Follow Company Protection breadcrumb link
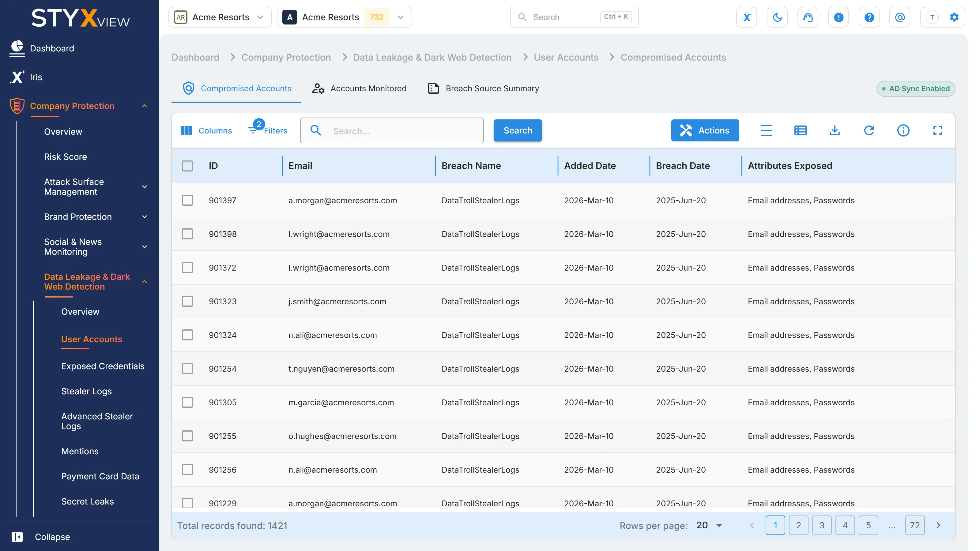The height and width of the screenshot is (551, 980). pyautogui.click(x=286, y=58)
